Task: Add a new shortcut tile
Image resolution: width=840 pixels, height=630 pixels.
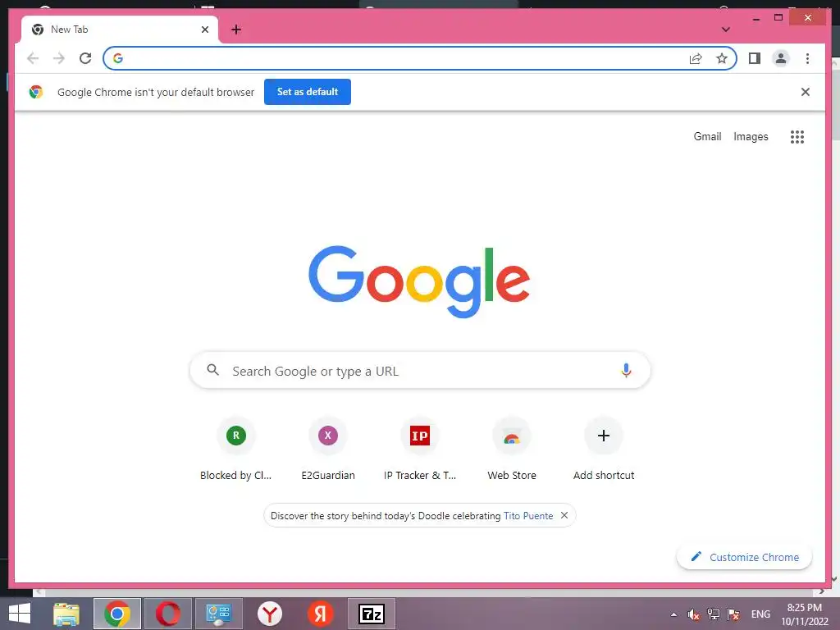Action: (604, 450)
